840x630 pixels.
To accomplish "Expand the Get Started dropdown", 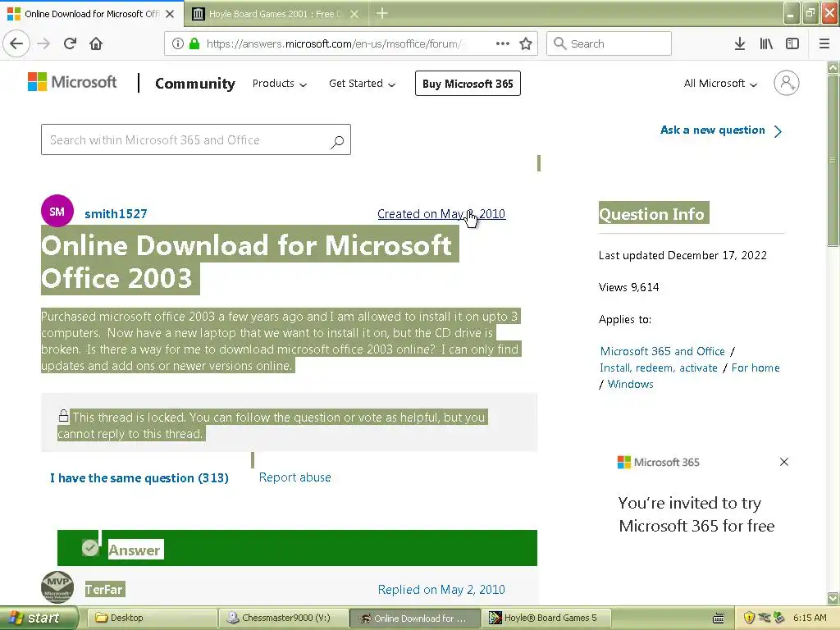I will [x=362, y=84].
